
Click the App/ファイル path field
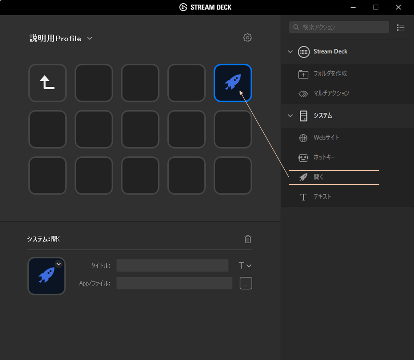174,283
